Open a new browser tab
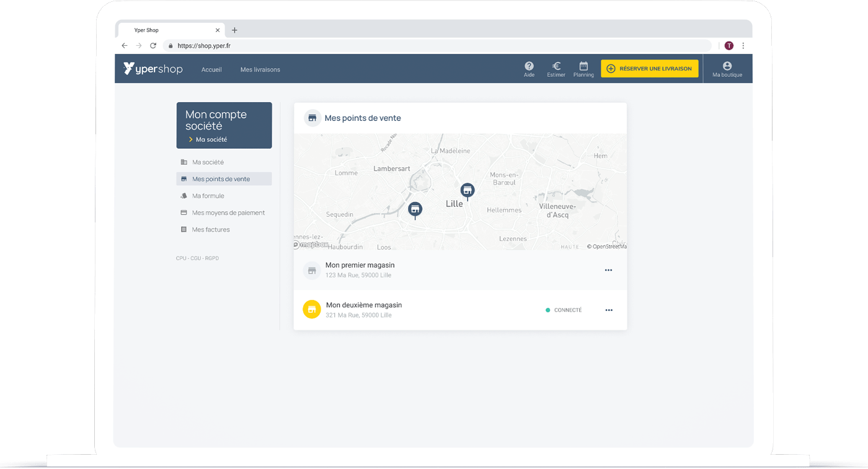The height and width of the screenshot is (469, 868). point(234,30)
